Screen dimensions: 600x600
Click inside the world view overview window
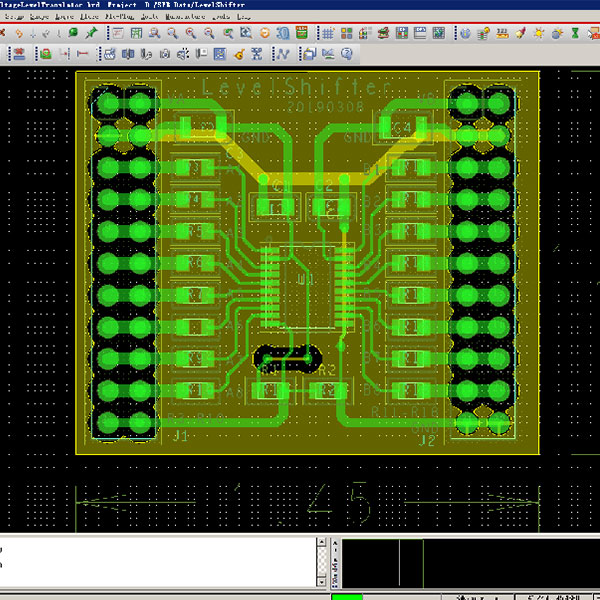[x=470, y=563]
